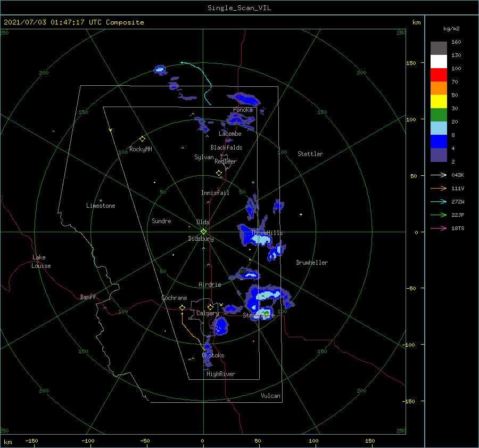Pick the light blue 20 kg/m2 swatch

click(439, 128)
